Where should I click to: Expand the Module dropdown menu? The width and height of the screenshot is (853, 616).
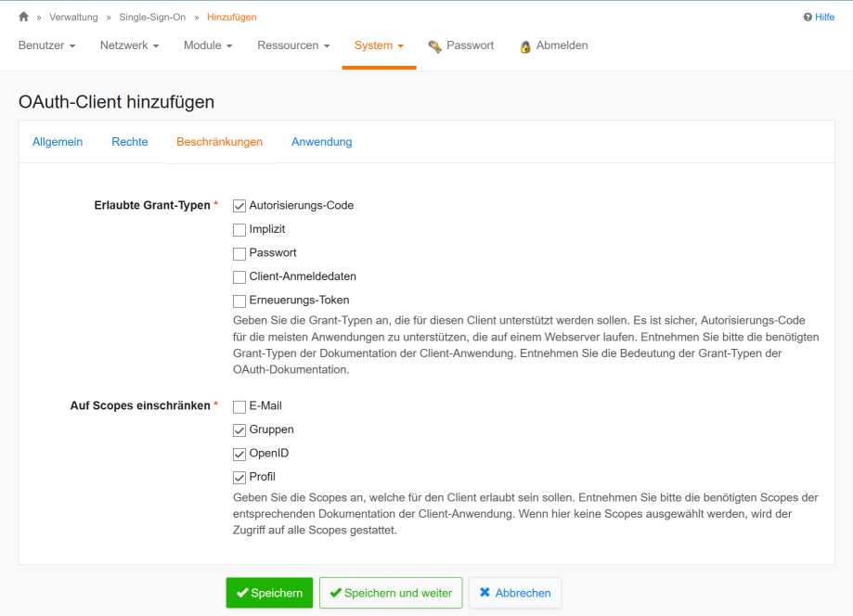point(208,45)
